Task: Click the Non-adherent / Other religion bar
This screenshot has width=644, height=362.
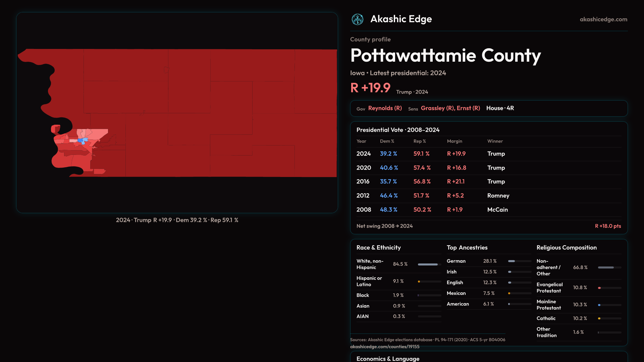Action: (x=606, y=267)
